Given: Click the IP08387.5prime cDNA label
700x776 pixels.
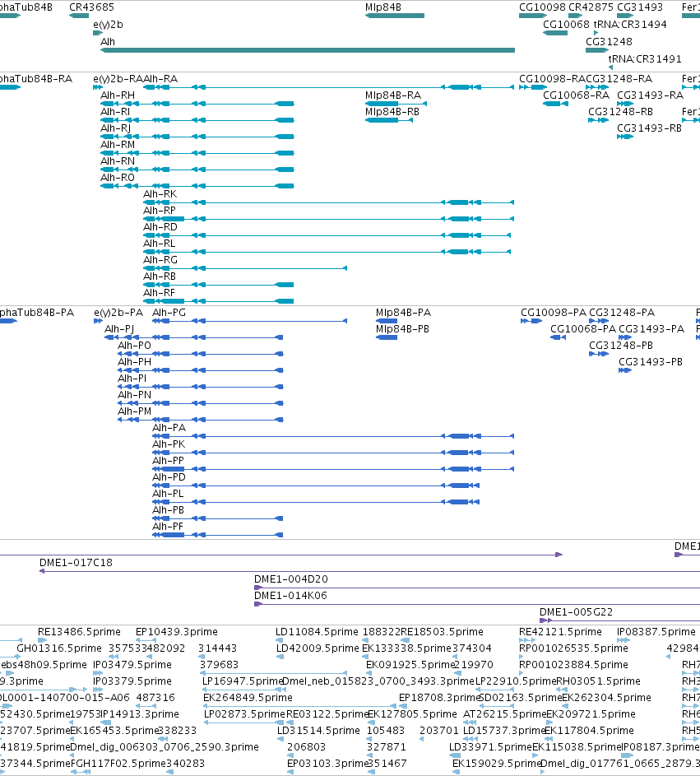Looking at the screenshot, I should pyautogui.click(x=656, y=632).
